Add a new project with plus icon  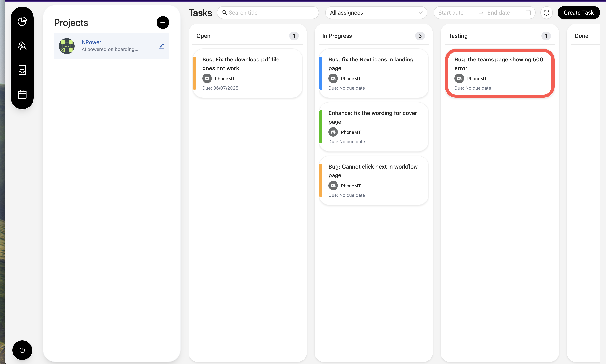(163, 23)
